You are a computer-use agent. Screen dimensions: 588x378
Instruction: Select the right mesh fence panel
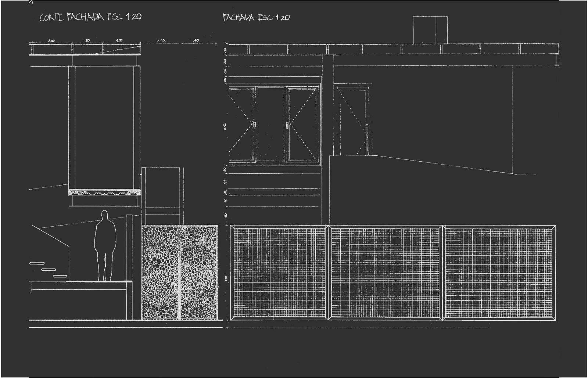tap(499, 273)
